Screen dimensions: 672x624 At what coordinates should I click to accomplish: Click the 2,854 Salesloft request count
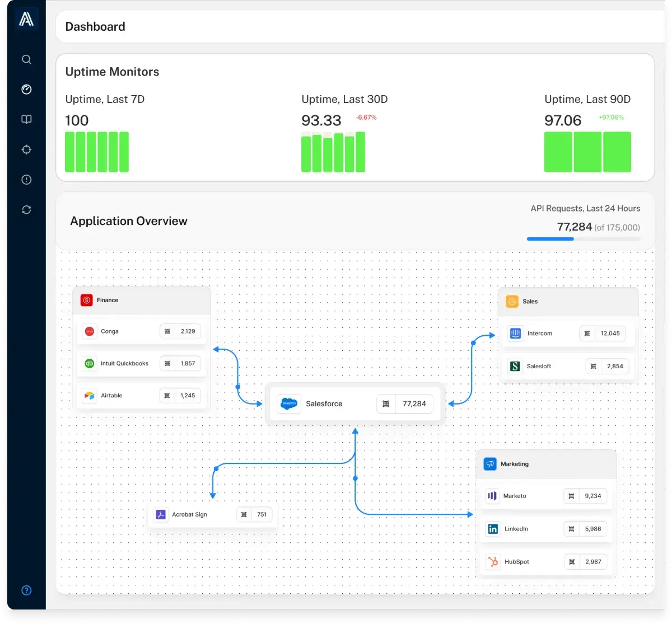click(x=615, y=367)
